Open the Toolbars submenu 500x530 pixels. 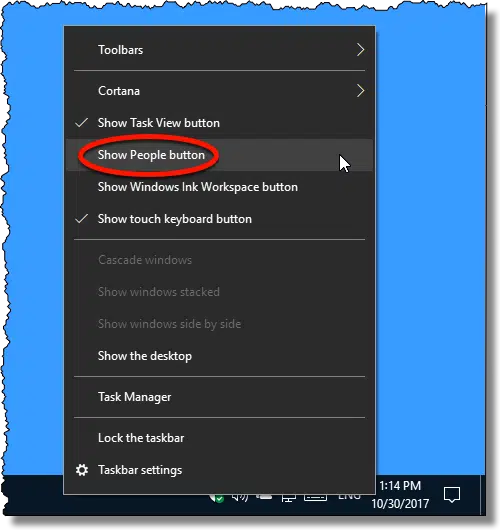[x=219, y=50]
